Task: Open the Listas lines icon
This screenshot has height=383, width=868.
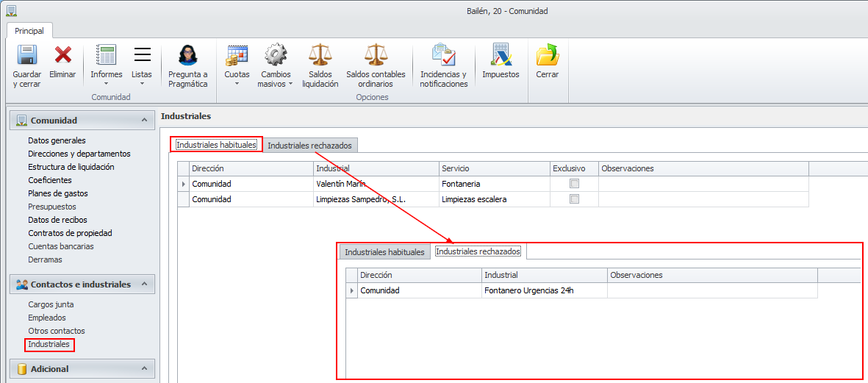Action: (143, 55)
